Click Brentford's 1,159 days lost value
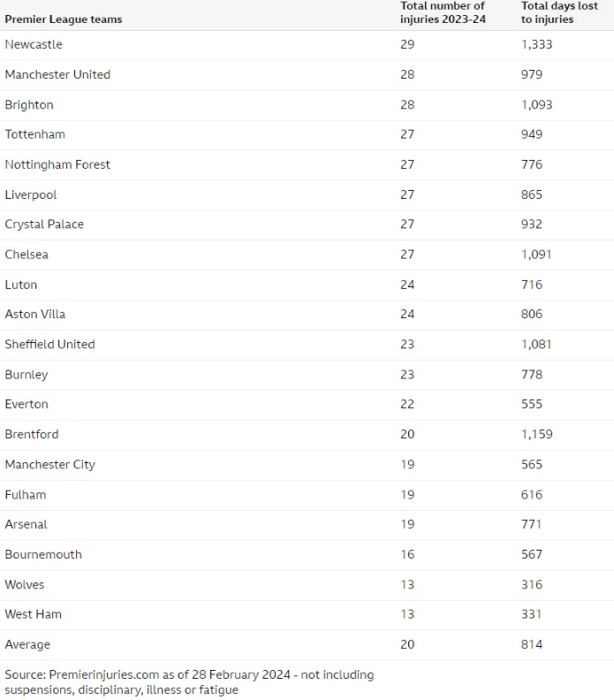 537,434
